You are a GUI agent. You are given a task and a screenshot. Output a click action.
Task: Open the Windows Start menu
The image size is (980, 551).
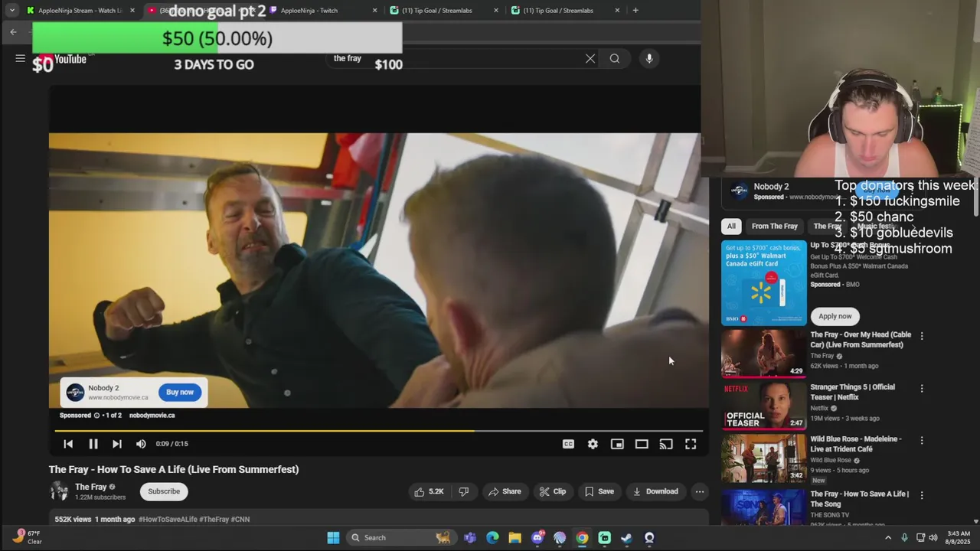pos(333,537)
